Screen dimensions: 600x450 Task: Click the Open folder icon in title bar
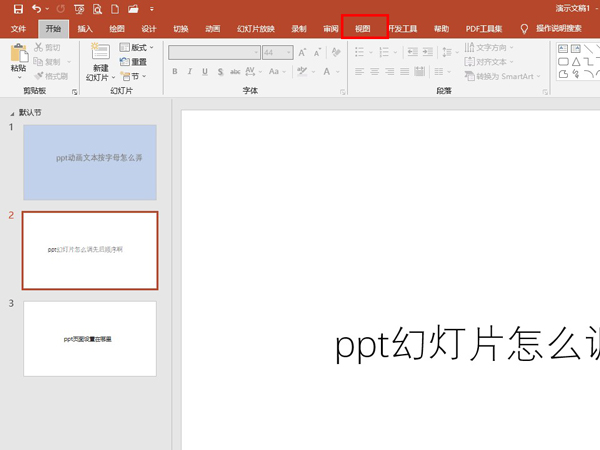tap(132, 9)
